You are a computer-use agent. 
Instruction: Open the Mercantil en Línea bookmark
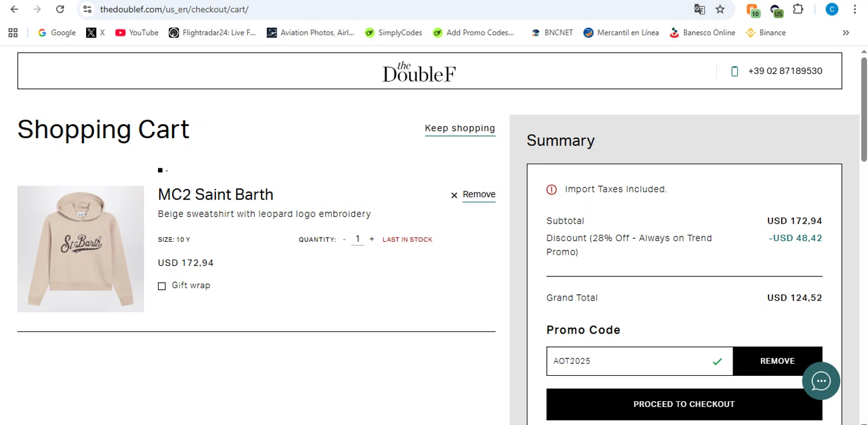point(621,33)
